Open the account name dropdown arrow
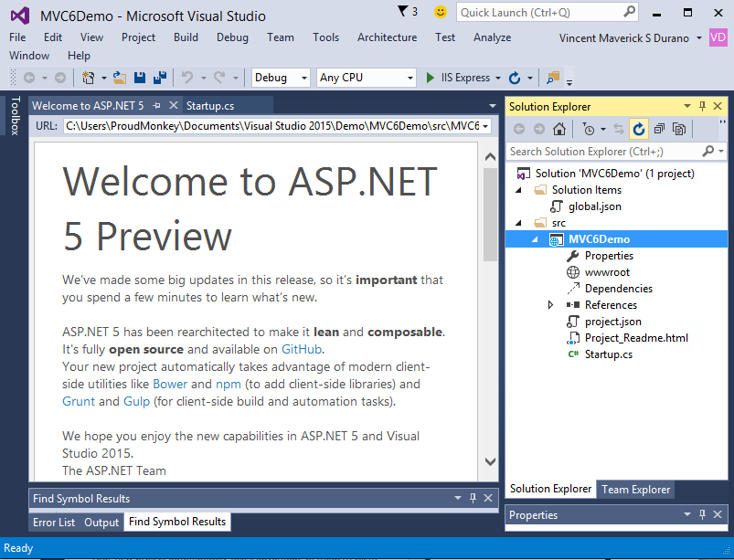The image size is (734, 560). tap(699, 37)
